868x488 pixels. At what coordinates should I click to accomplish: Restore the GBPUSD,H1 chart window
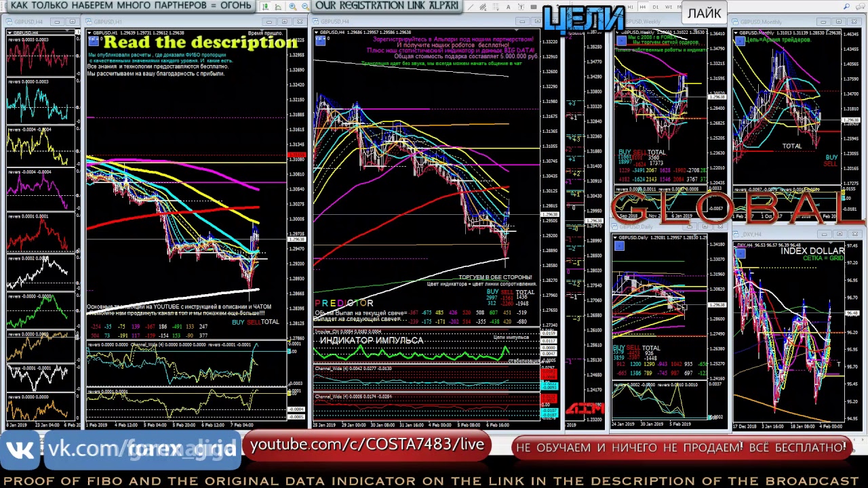(x=285, y=22)
